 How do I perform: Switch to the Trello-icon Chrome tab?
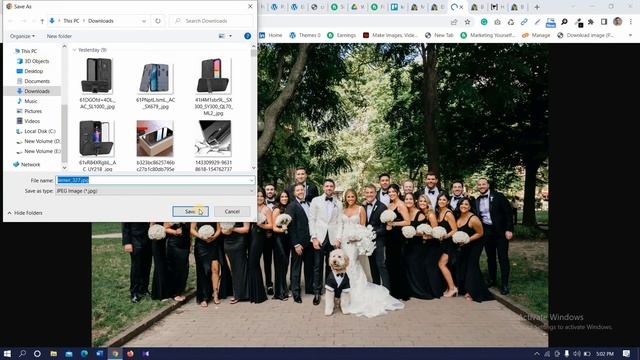pyautogui.click(x=394, y=7)
